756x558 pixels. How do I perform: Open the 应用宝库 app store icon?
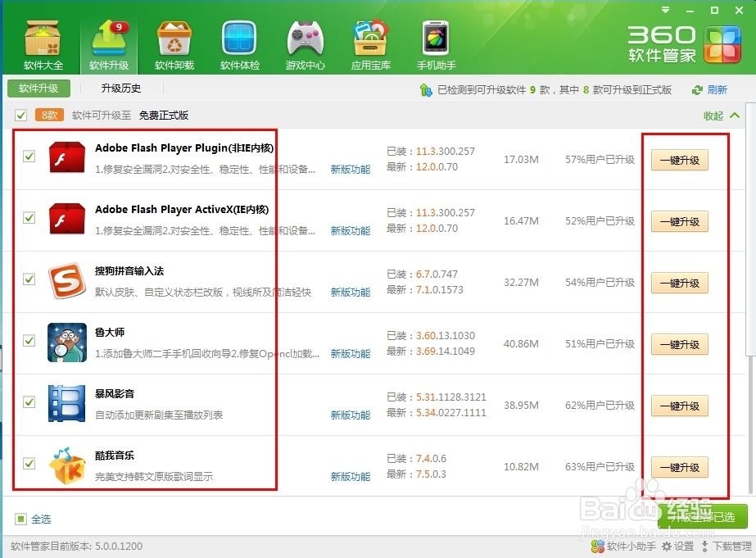coord(370,39)
